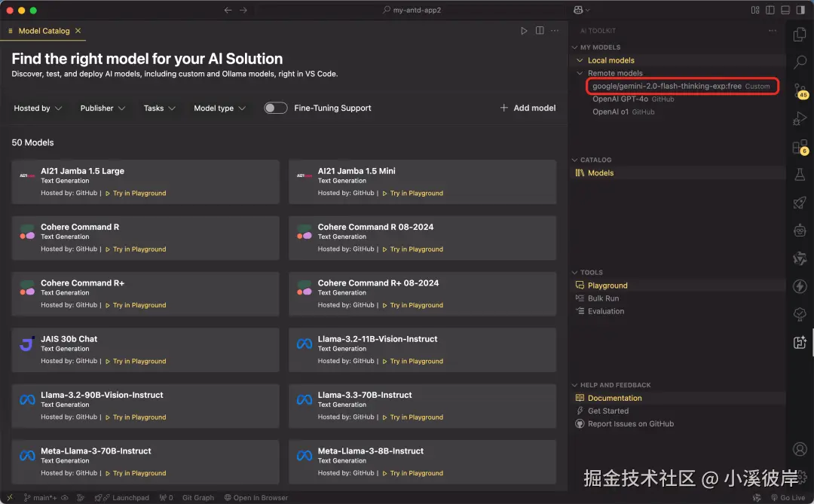
Task: Try AI21 Jamba 1.5 Mini in Playground
Action: coord(413,193)
